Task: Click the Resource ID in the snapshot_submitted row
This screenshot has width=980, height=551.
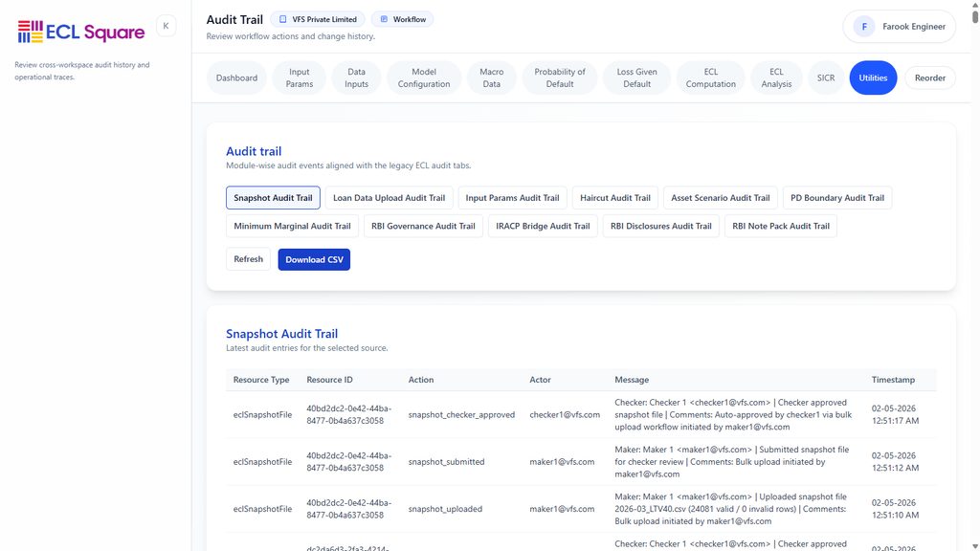Action: tap(348, 462)
